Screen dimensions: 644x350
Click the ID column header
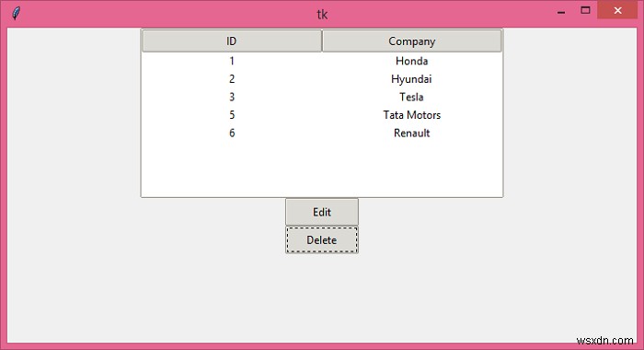[x=232, y=41]
